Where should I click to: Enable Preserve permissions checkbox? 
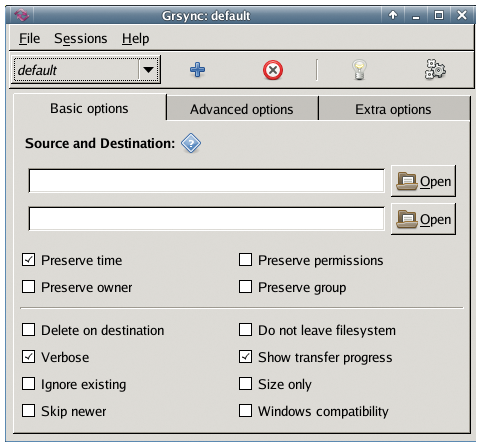pos(245,260)
